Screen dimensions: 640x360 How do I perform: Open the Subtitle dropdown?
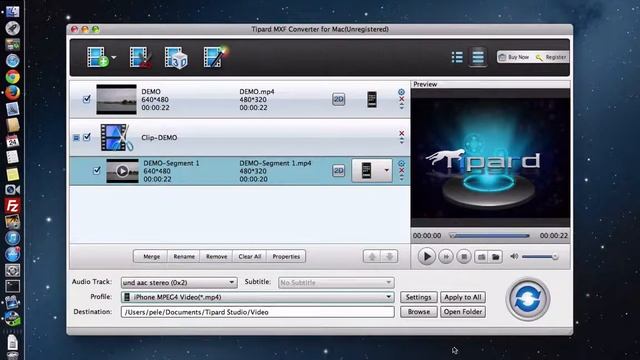coord(336,282)
